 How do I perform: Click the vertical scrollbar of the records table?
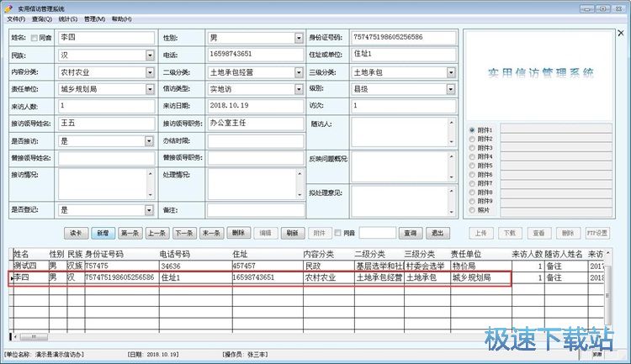(607, 295)
